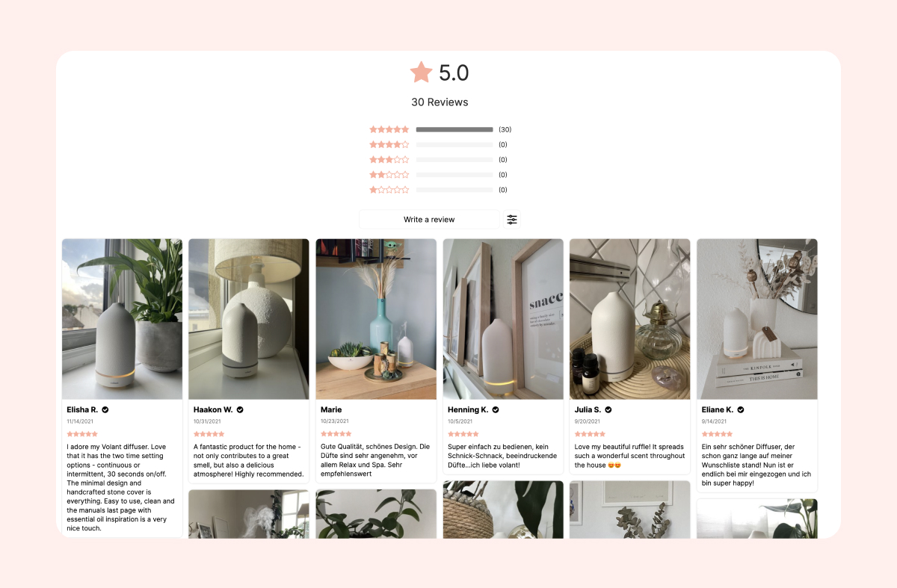
Task: Select the one-star rating row
Action: (440, 190)
